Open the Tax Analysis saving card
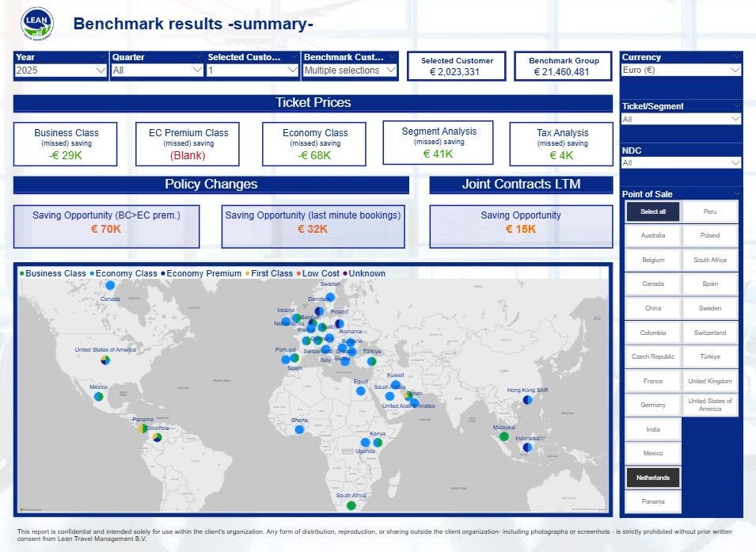This screenshot has width=756, height=552. pos(562,144)
